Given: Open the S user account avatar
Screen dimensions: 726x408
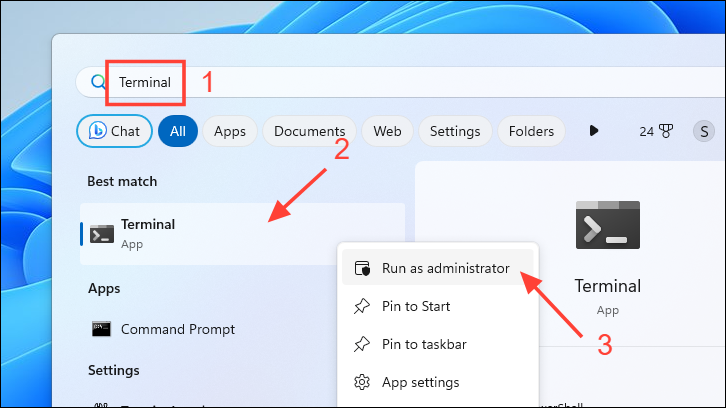Looking at the screenshot, I should 704,132.
